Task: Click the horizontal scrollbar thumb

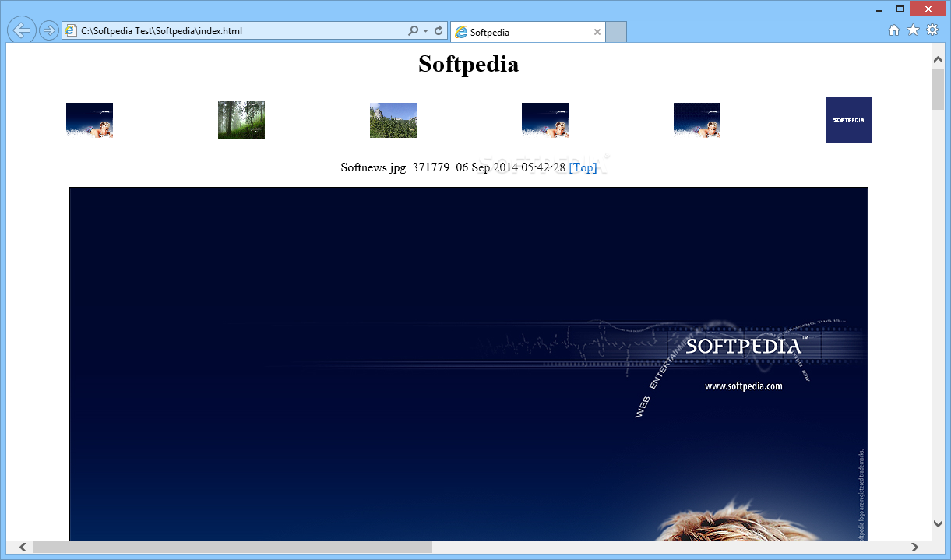Action: pyautogui.click(x=232, y=548)
